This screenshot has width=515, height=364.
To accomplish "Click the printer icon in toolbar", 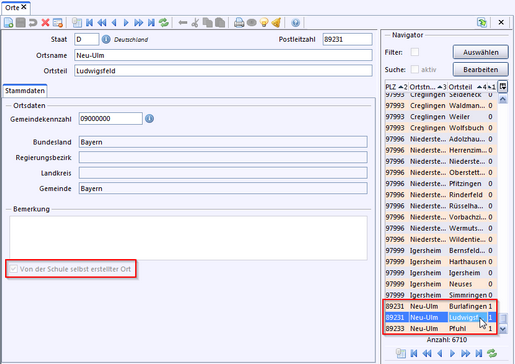I will pos(239,23).
